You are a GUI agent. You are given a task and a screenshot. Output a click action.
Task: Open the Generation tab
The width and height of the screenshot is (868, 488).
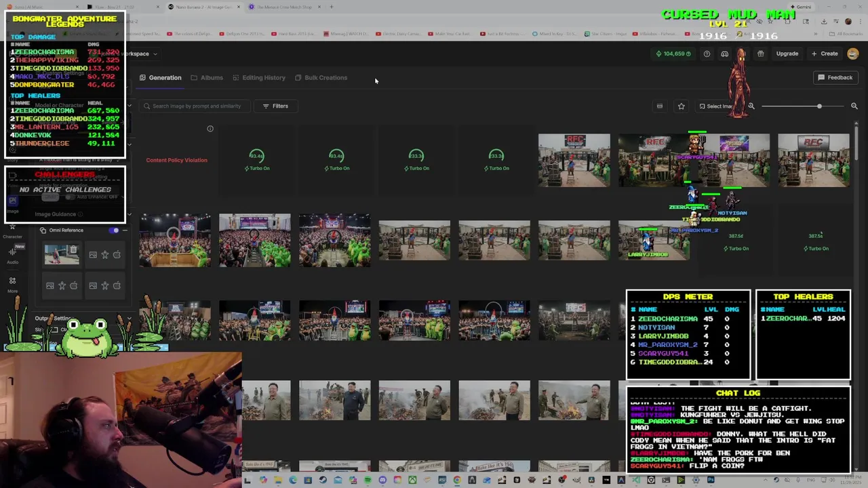(160, 77)
